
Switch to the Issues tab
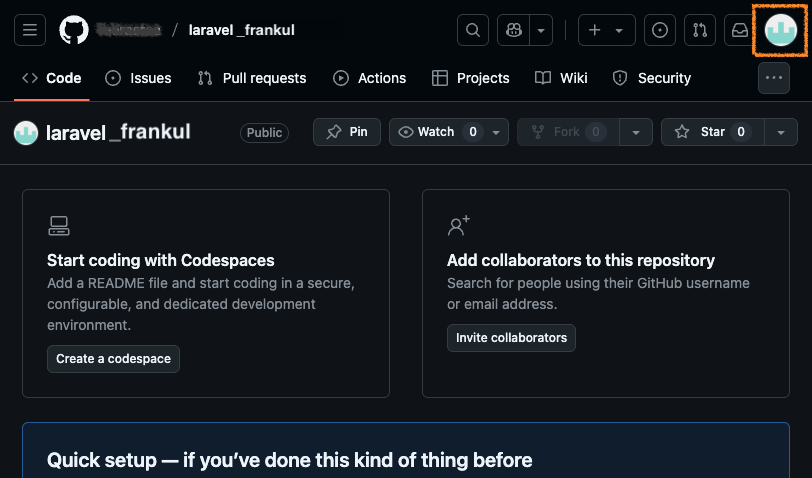pyautogui.click(x=138, y=78)
